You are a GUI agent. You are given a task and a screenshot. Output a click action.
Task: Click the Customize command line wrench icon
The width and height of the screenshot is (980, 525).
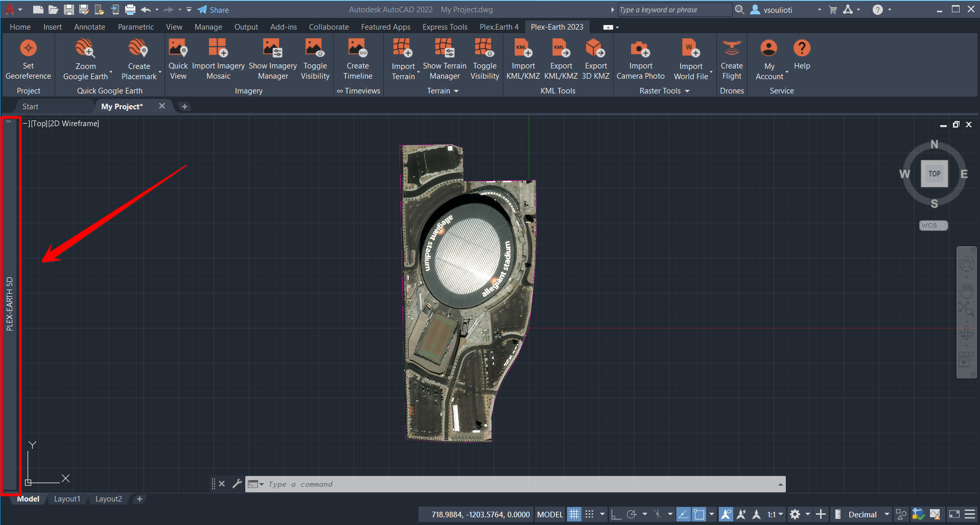237,483
